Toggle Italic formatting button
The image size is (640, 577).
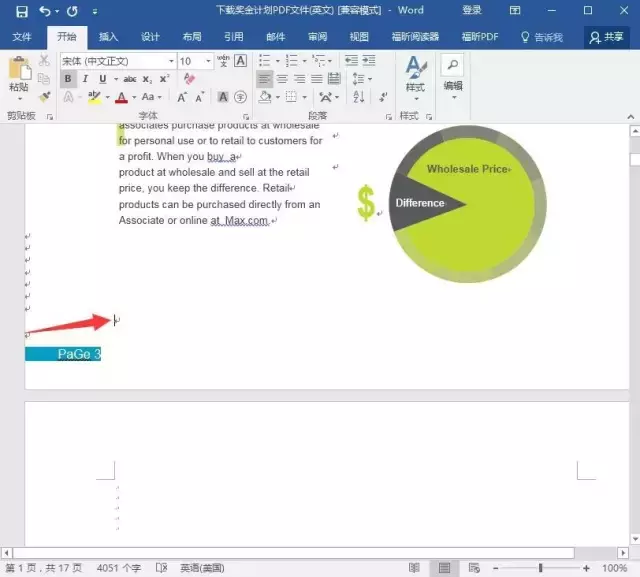[x=85, y=79]
